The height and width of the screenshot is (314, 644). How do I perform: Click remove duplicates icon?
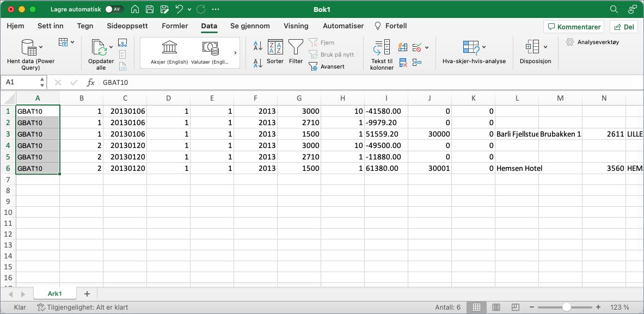coord(403,63)
